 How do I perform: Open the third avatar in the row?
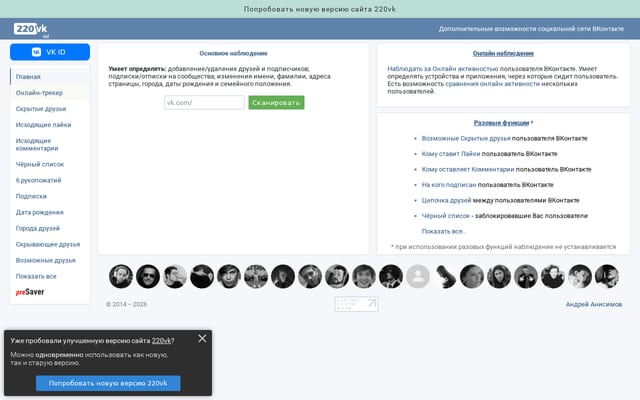175,276
